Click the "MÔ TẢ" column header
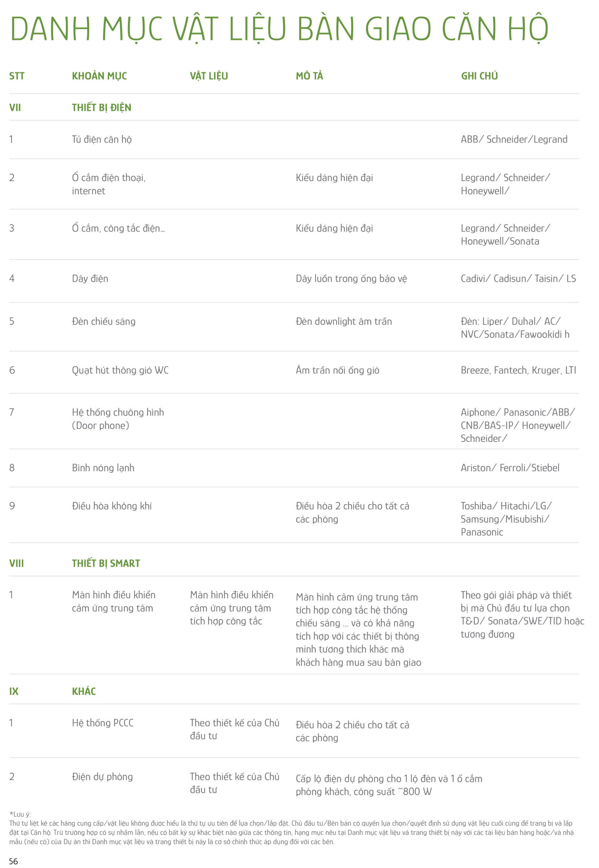This screenshot has height=868, width=599. click(309, 76)
